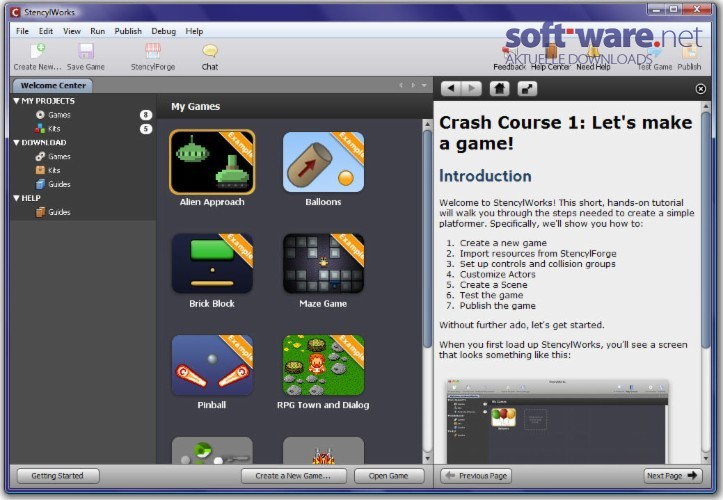The width and height of the screenshot is (723, 500).
Task: Click the My Games list scrollbar thumb
Action: (427, 238)
